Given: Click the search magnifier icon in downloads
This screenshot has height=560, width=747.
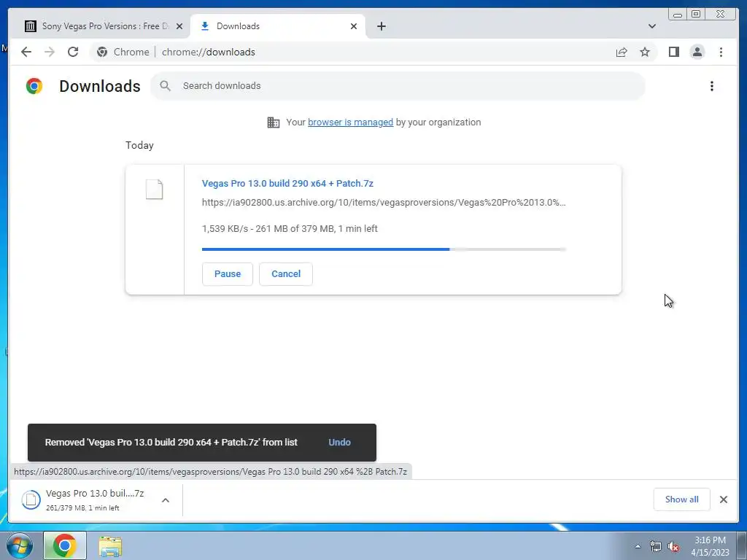Looking at the screenshot, I should tap(166, 86).
